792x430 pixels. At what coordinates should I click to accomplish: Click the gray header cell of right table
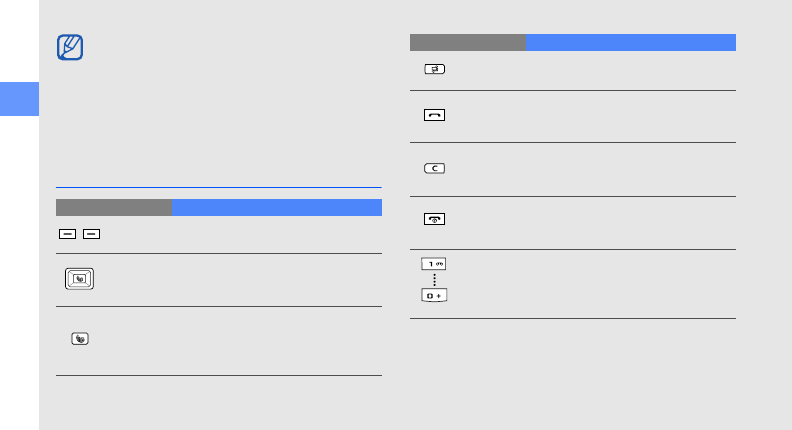coord(467,42)
